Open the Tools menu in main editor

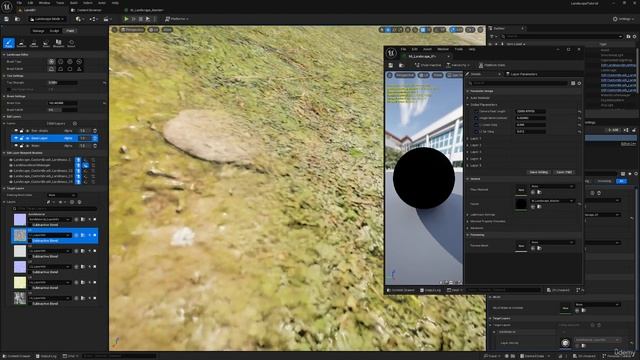tap(60, 3)
